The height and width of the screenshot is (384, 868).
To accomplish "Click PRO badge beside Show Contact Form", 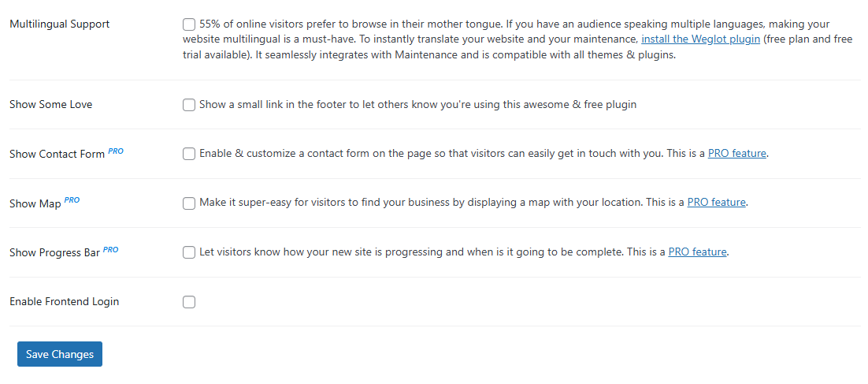I will pos(116,151).
